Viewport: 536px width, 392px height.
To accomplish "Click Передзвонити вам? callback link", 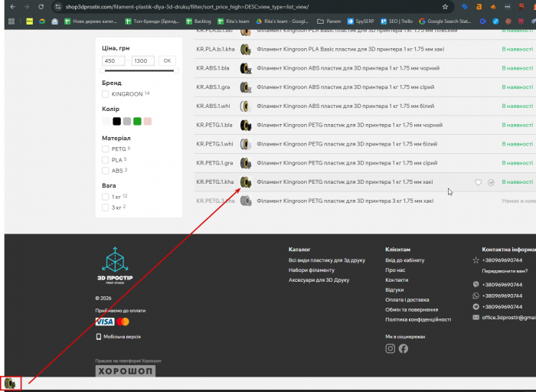I will [x=505, y=271].
